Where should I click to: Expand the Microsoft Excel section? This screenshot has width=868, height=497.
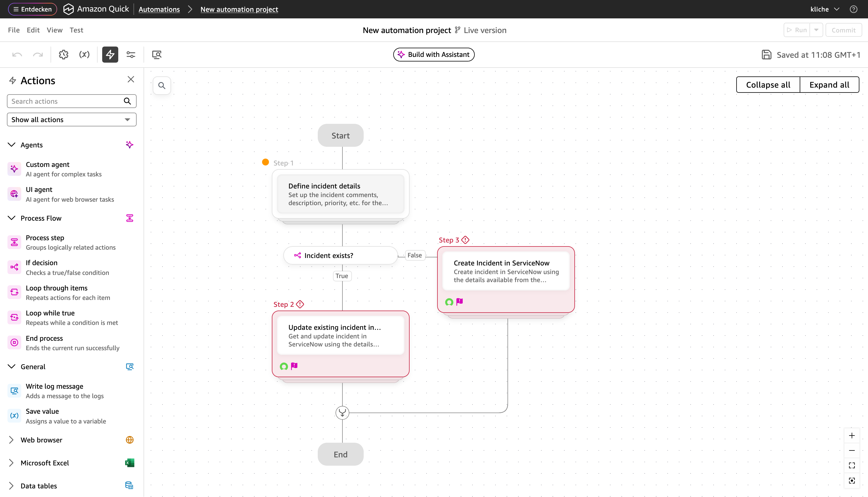point(11,463)
